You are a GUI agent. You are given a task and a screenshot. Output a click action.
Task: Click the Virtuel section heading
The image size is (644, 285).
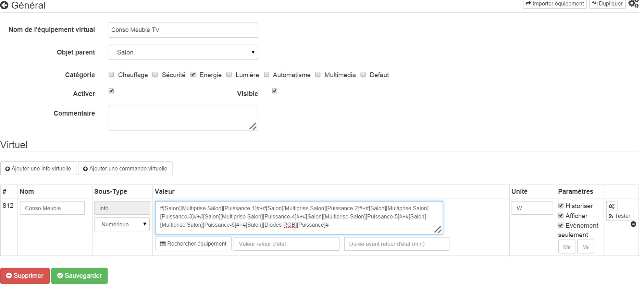click(x=14, y=145)
